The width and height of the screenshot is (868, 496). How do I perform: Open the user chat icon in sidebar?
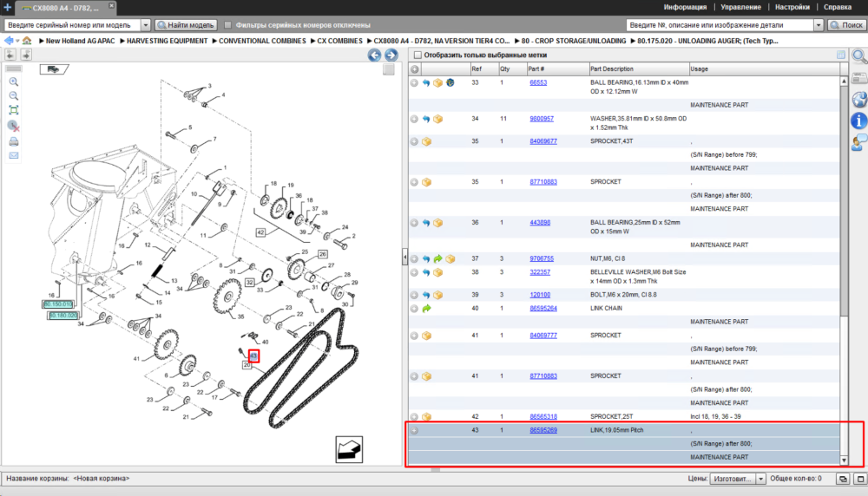pyautogui.click(x=859, y=143)
